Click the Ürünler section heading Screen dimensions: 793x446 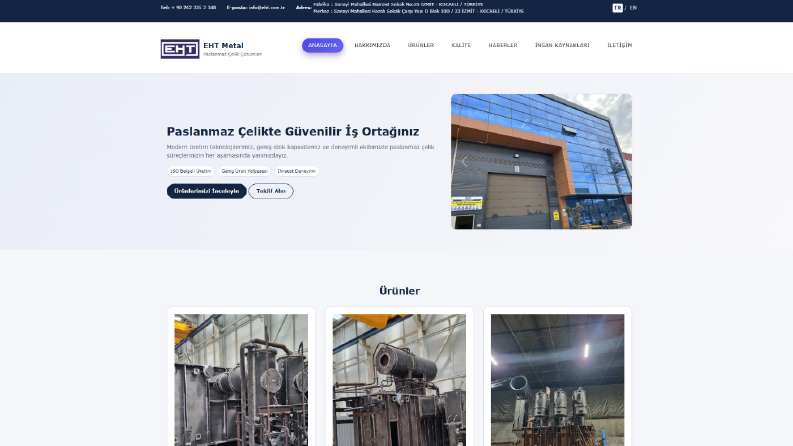(400, 291)
